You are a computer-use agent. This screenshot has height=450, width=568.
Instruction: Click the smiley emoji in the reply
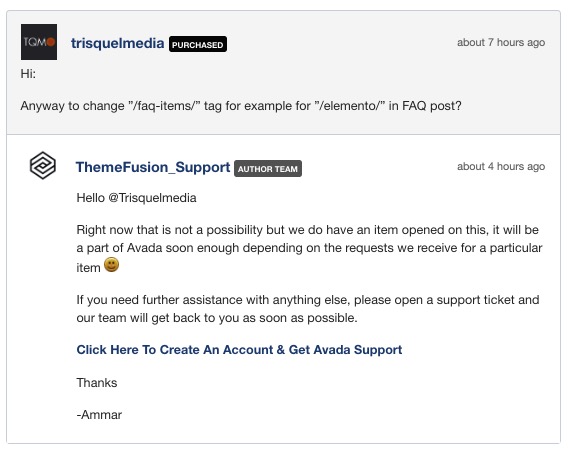[111, 265]
